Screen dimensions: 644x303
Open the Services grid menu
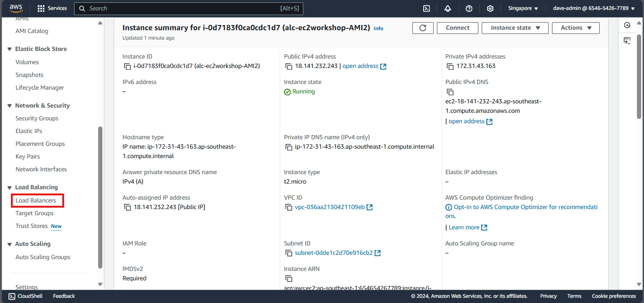point(52,8)
